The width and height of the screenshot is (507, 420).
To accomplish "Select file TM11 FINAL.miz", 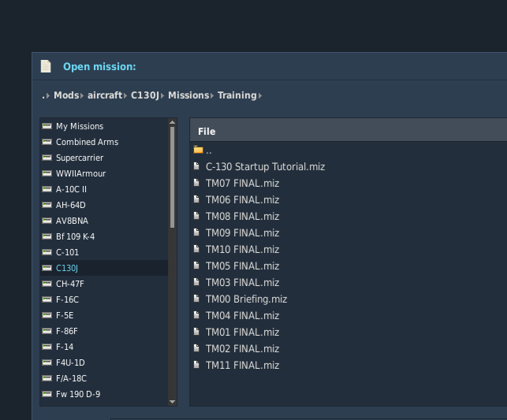I will (243, 365).
